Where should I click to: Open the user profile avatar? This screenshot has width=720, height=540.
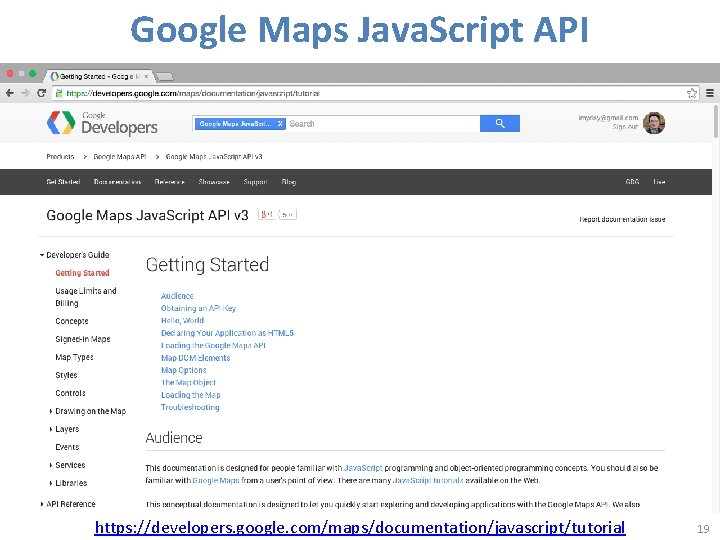(x=654, y=123)
